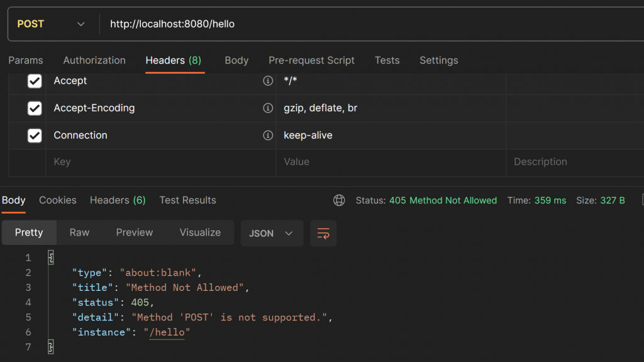This screenshot has height=362, width=644.
Task: Select the Raw response view
Action: coord(79,232)
